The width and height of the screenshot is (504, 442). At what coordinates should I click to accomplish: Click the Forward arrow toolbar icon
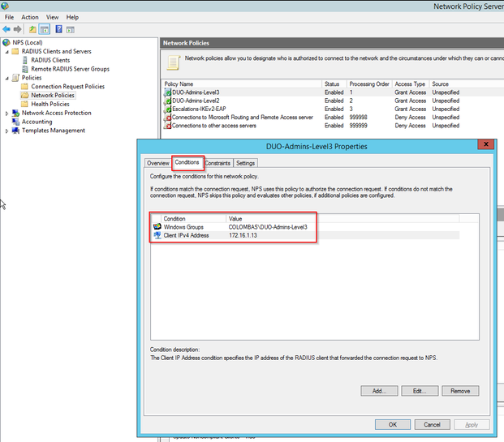18,29
